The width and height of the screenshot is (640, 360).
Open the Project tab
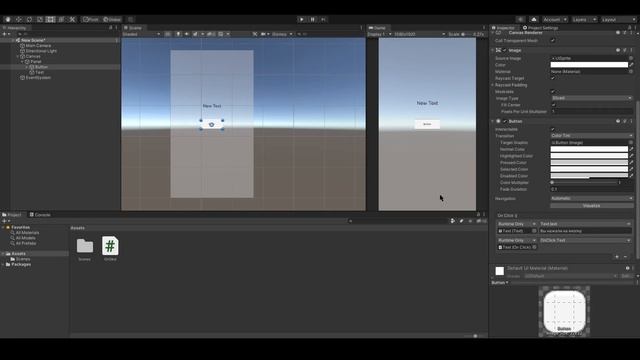pos(12,215)
